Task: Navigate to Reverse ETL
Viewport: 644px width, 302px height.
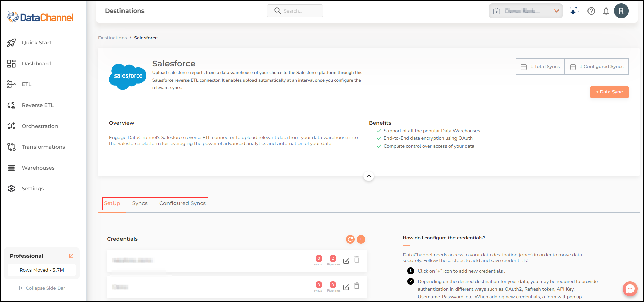Action: (38, 105)
